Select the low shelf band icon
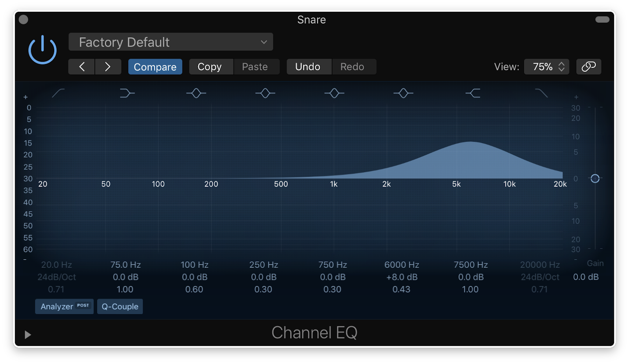This screenshot has width=629, height=364. point(127,93)
